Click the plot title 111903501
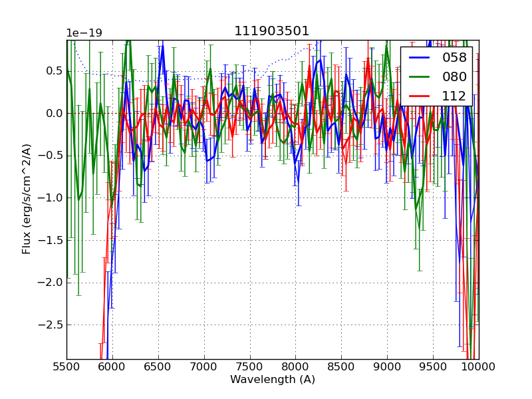 (x=271, y=31)
